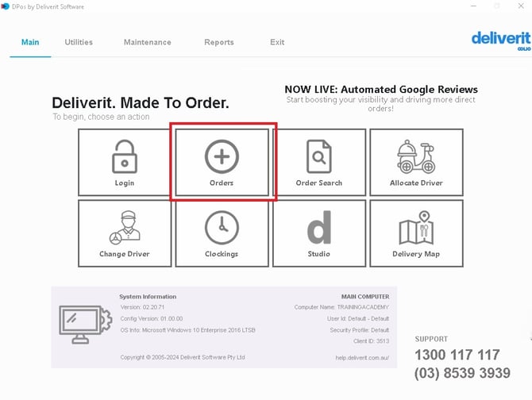Screen dimensions: 532x400
Task: Click the SUPPORT label
Action: click(431, 339)
